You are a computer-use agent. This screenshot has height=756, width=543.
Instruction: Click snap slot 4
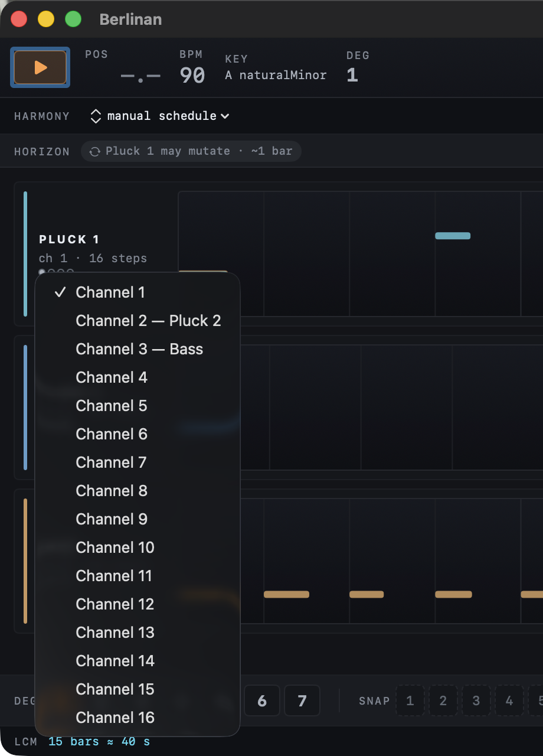tap(509, 700)
